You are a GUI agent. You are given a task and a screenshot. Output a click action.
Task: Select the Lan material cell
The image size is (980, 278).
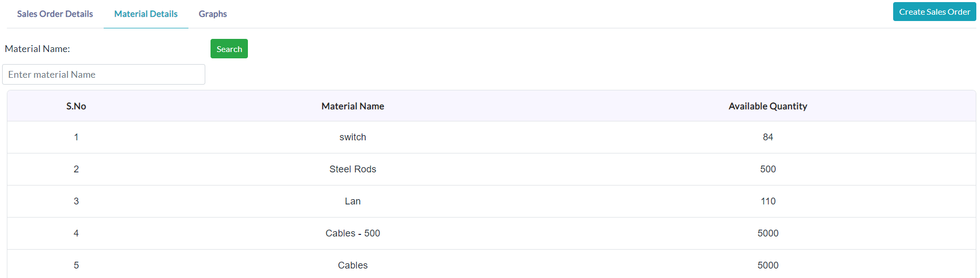[x=353, y=201]
